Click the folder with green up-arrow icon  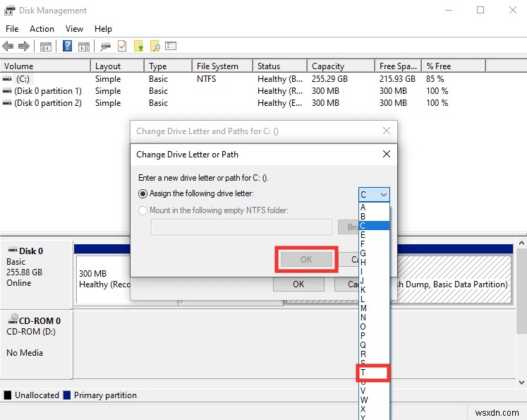139,46
